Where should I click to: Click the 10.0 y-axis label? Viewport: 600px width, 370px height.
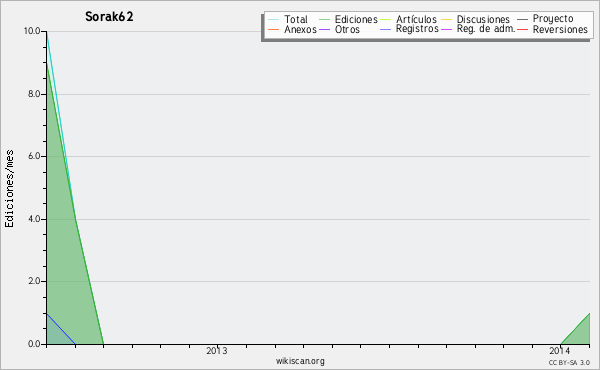(32, 31)
